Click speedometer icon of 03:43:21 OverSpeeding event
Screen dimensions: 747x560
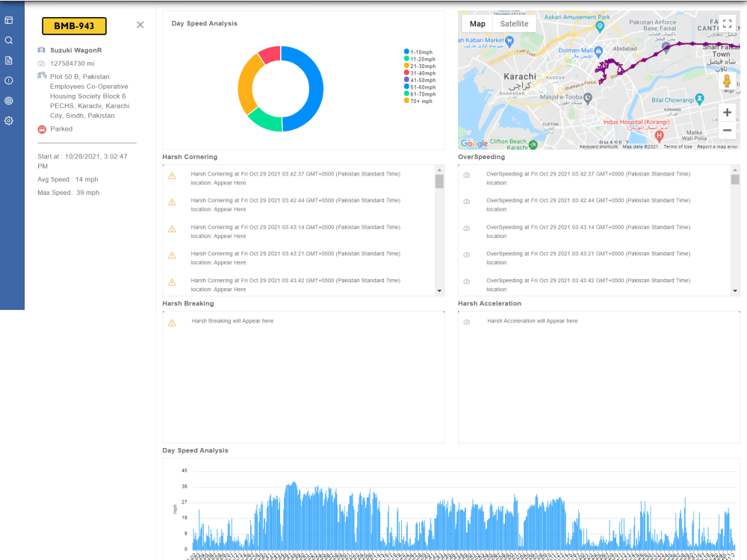[467, 255]
